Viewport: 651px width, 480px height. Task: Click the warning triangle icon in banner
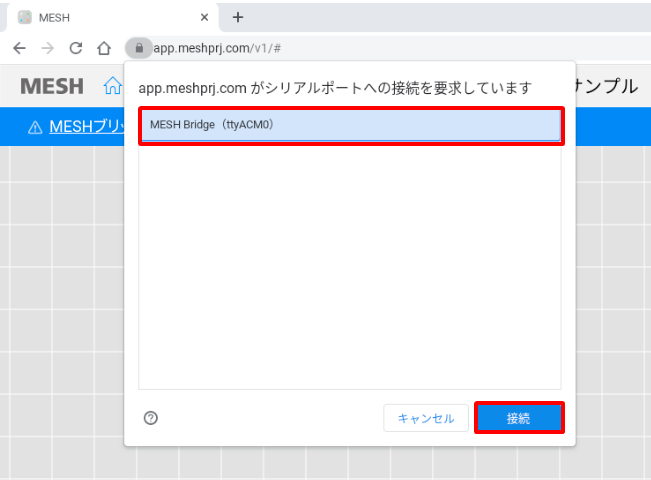pyautogui.click(x=35, y=127)
